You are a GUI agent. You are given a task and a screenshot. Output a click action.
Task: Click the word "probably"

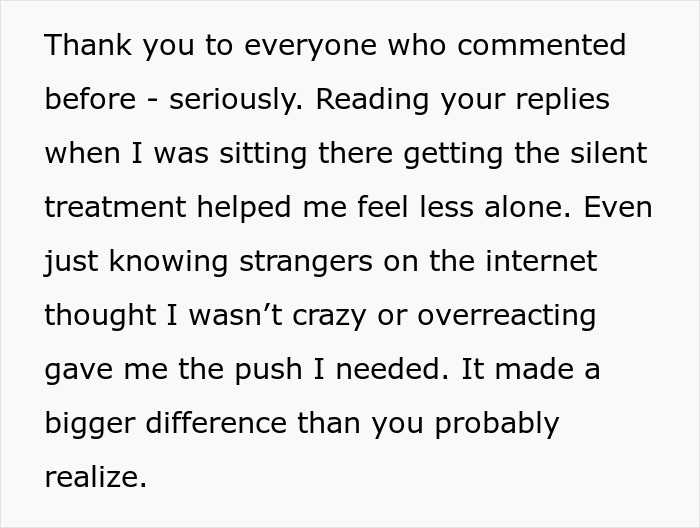click(496, 423)
